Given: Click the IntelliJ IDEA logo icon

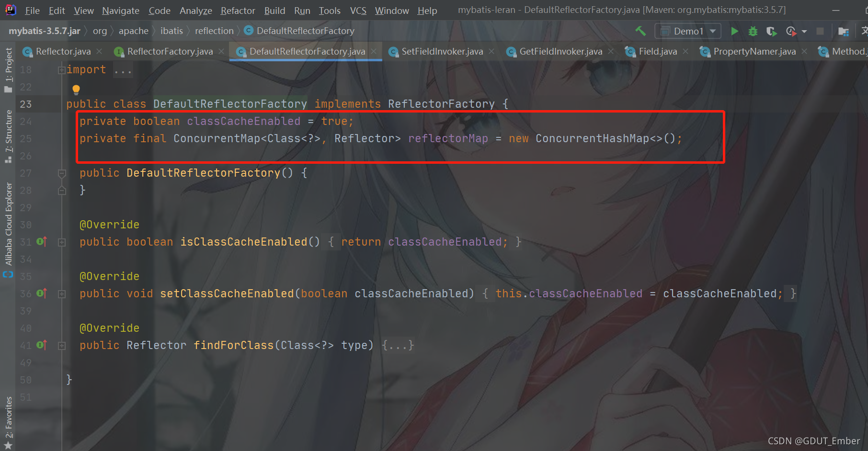Looking at the screenshot, I should point(10,10).
